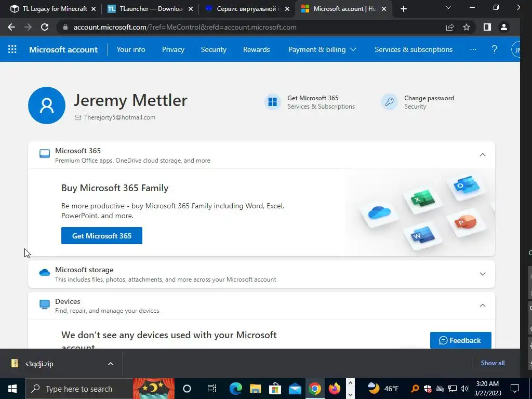Open the notifications center icon
Image resolution: width=532 pixels, height=399 pixels.
pyautogui.click(x=515, y=389)
